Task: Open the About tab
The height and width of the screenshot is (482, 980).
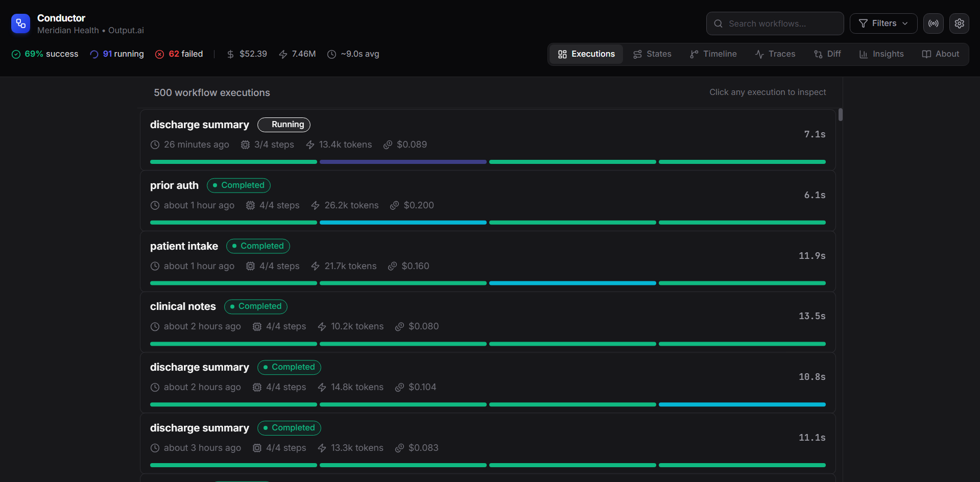Action: click(941, 54)
